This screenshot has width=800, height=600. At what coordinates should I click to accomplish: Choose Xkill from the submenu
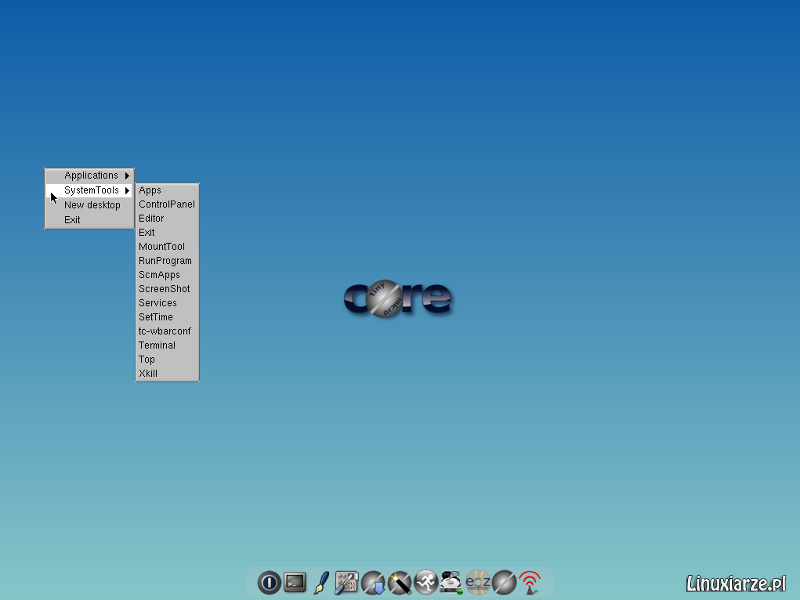pyautogui.click(x=167, y=373)
